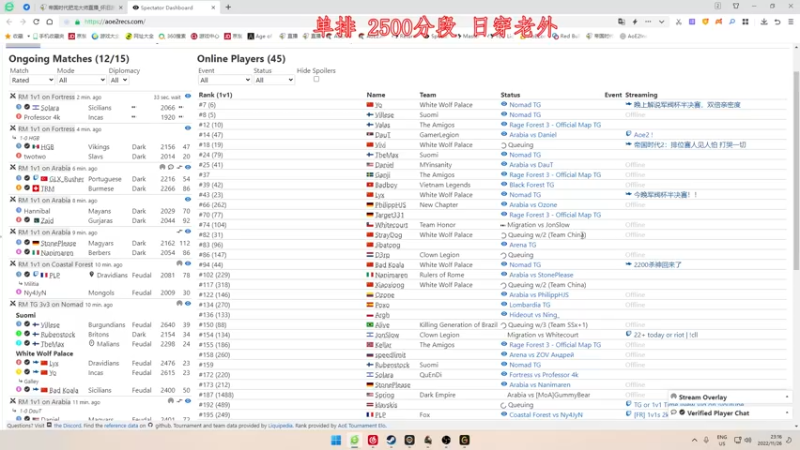Click the Age of bookmark

(x=260, y=36)
